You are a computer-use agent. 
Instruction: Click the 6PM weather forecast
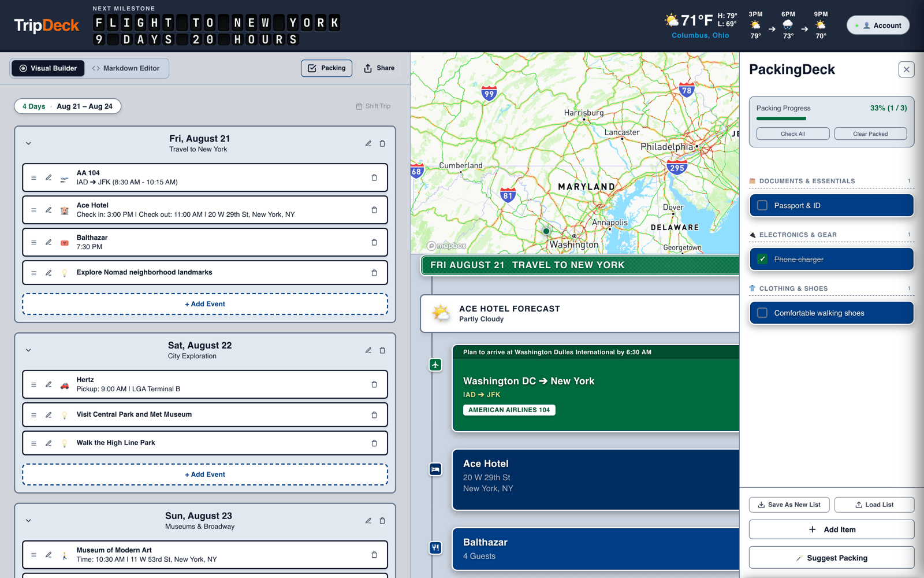click(x=788, y=25)
